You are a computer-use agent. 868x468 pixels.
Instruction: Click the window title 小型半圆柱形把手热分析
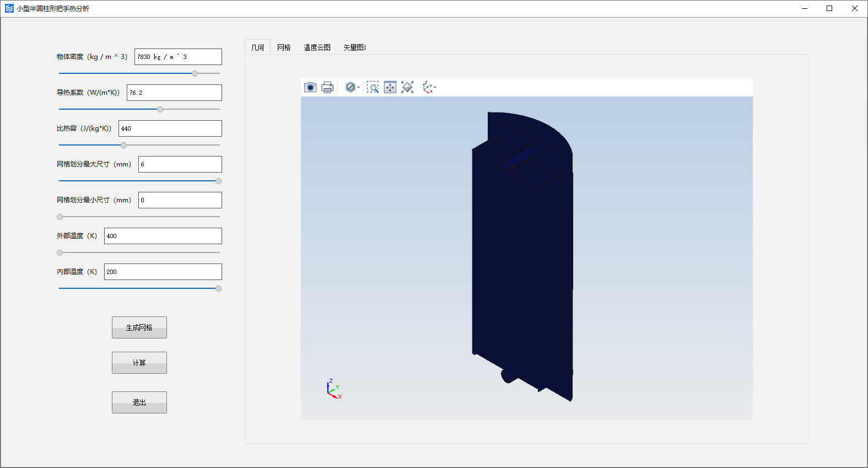click(x=53, y=8)
